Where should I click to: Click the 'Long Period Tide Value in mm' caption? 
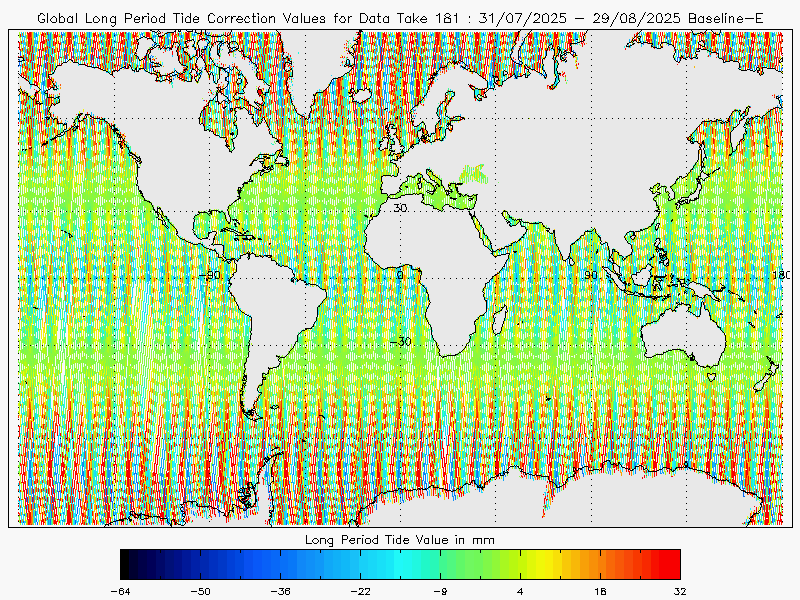click(400, 539)
